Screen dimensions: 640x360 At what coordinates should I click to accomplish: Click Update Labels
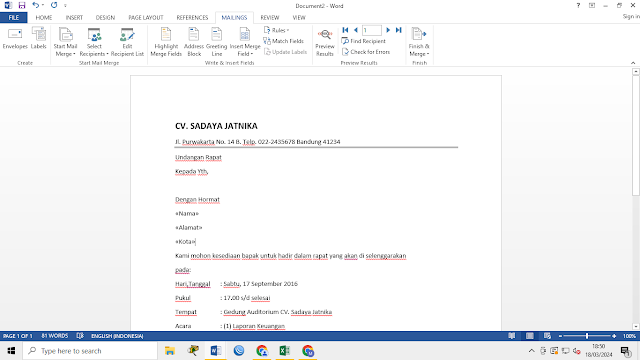click(285, 52)
